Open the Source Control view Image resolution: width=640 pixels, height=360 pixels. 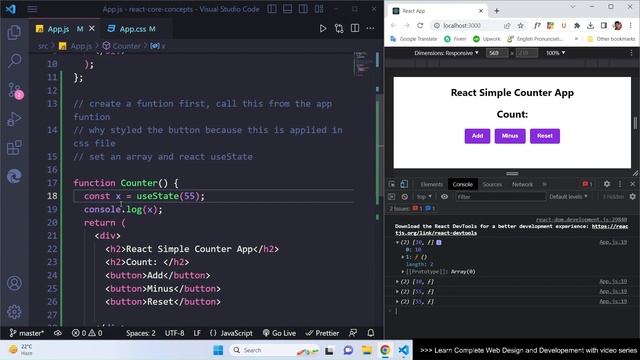(15, 90)
